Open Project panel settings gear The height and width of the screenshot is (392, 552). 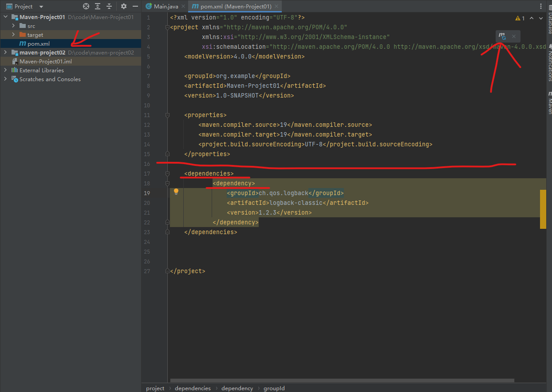[x=124, y=7]
